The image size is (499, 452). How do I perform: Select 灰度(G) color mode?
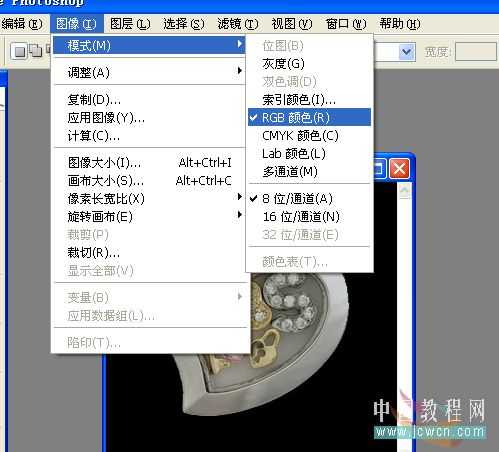pos(309,63)
